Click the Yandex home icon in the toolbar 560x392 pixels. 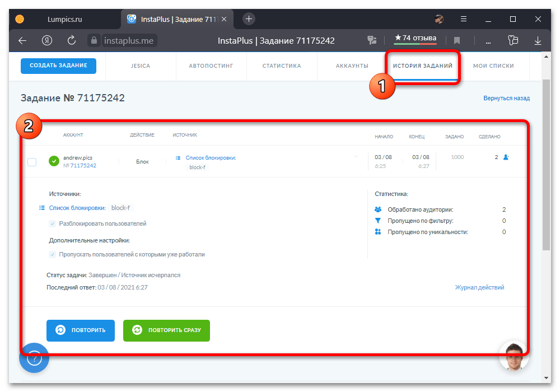(47, 40)
